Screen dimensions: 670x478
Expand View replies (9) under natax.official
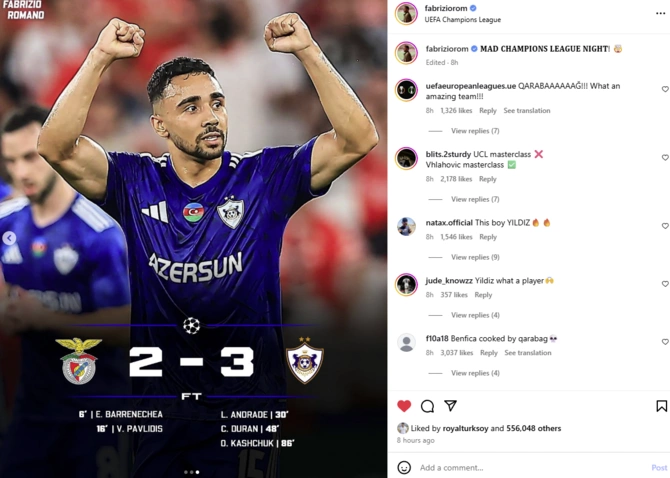pos(475,257)
